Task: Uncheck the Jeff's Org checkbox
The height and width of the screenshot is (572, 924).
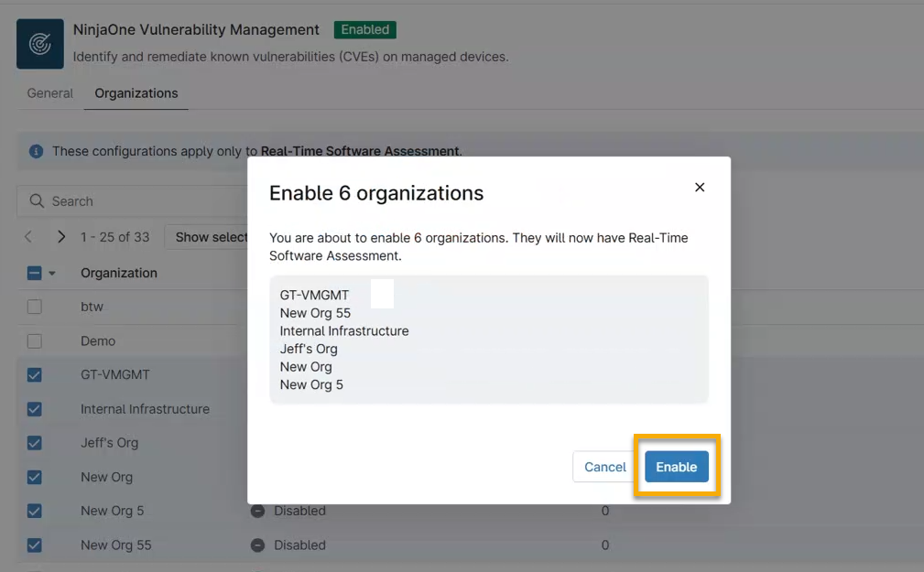Action: (x=34, y=443)
